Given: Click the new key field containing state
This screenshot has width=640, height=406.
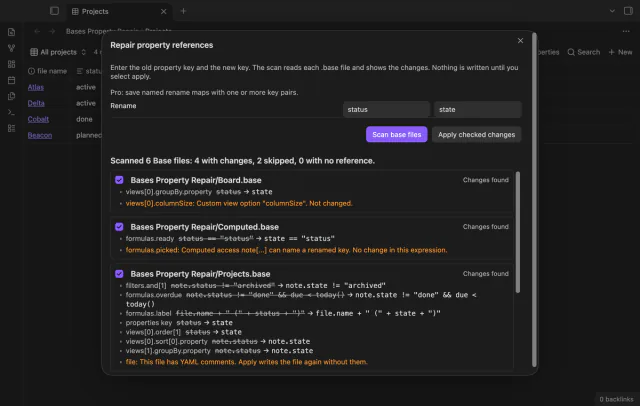Looking at the screenshot, I should click(478, 109).
